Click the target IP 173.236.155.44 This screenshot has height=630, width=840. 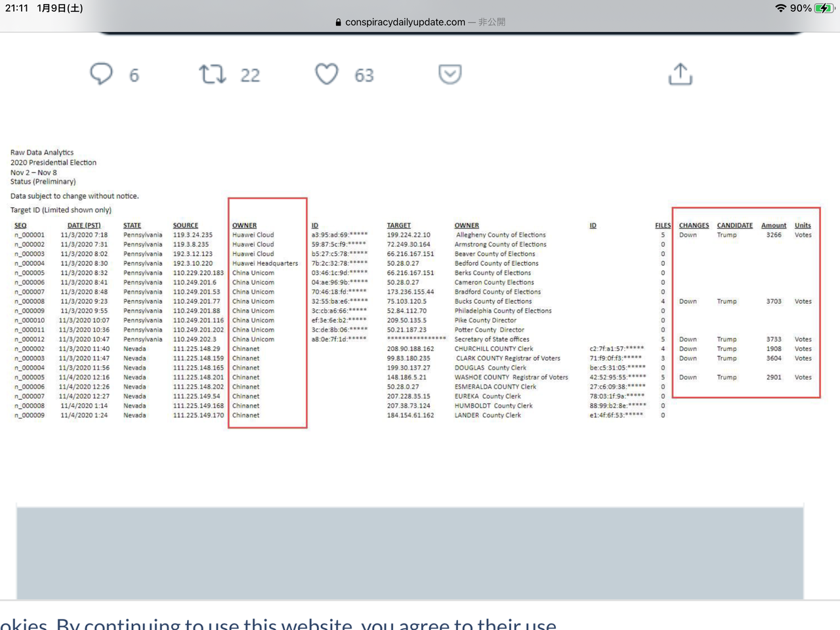(x=410, y=292)
